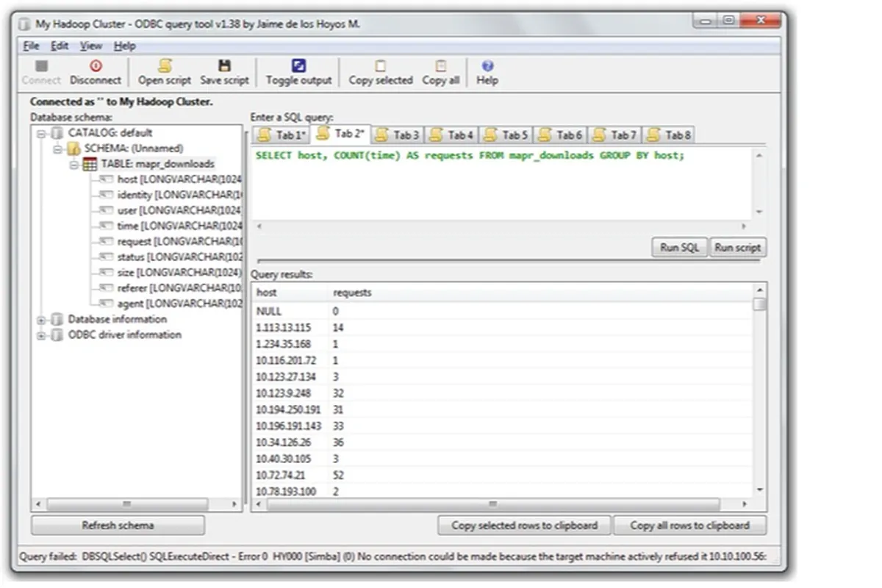Select the time column tree item

coord(179,226)
